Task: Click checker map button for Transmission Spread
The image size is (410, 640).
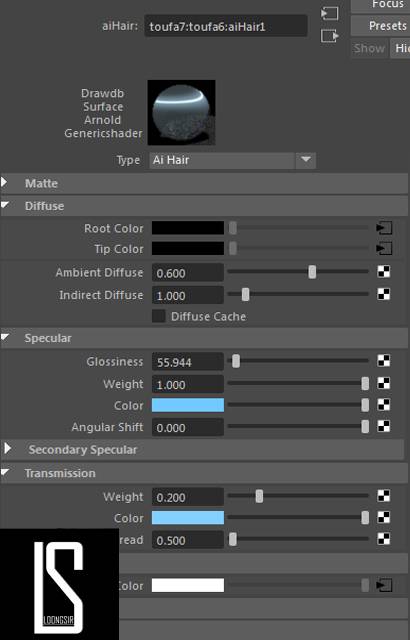Action: (383, 539)
